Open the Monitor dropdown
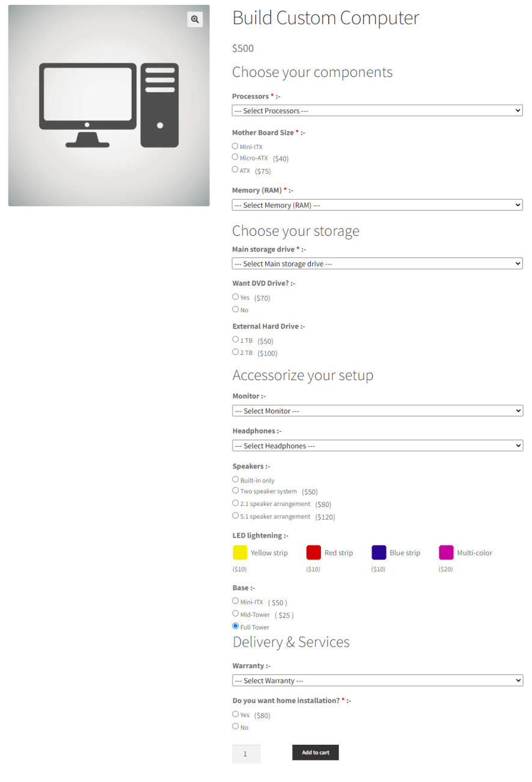532x782 pixels. (377, 410)
